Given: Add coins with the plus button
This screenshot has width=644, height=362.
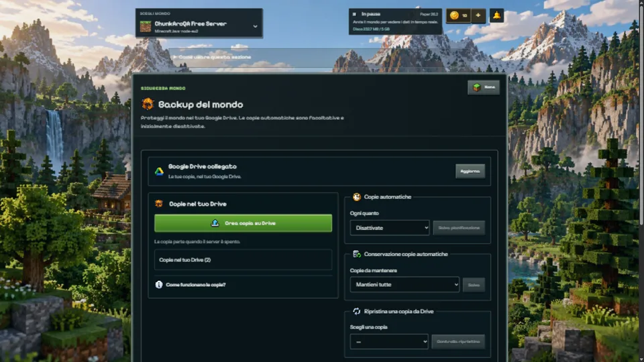Looking at the screenshot, I should (x=478, y=15).
